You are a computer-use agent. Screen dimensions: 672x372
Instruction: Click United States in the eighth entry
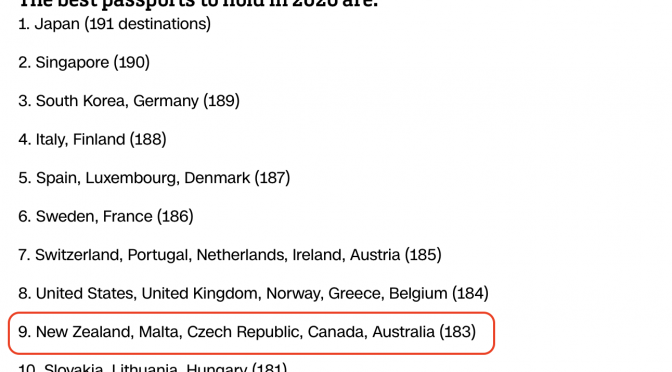[85, 294]
